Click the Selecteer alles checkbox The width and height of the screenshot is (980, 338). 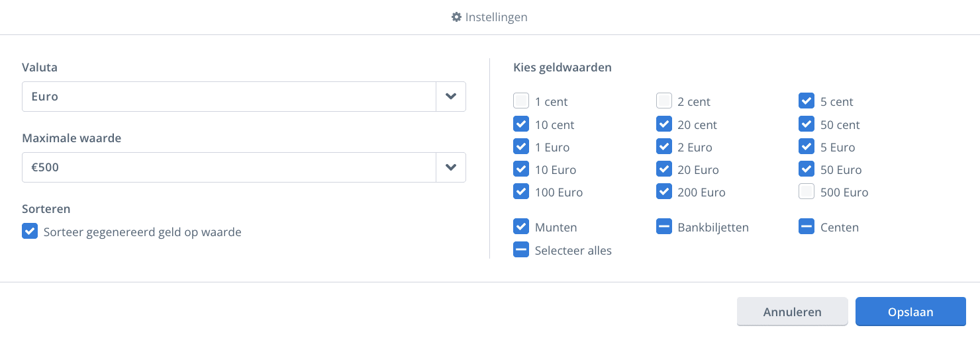[521, 249]
